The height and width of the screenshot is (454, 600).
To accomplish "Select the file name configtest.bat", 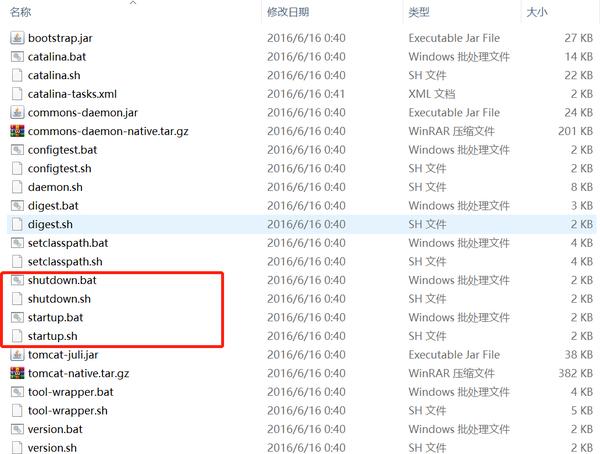I will click(62, 150).
